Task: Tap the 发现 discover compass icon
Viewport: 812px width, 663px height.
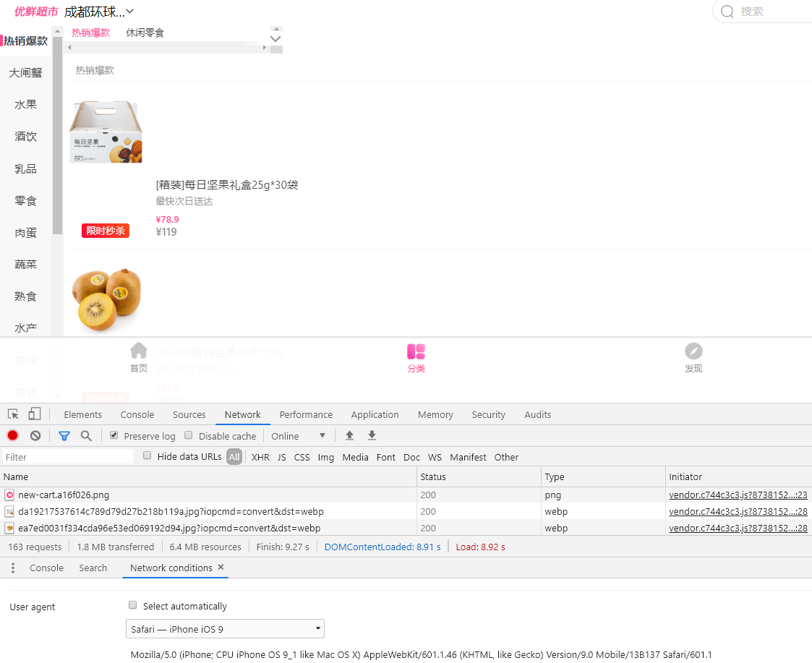Action: click(693, 351)
